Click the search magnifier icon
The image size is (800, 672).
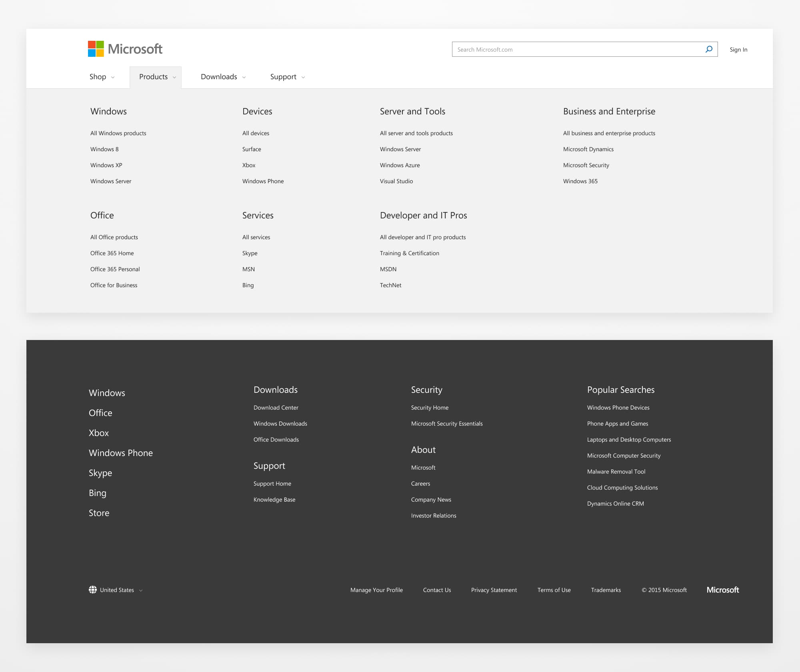[709, 49]
